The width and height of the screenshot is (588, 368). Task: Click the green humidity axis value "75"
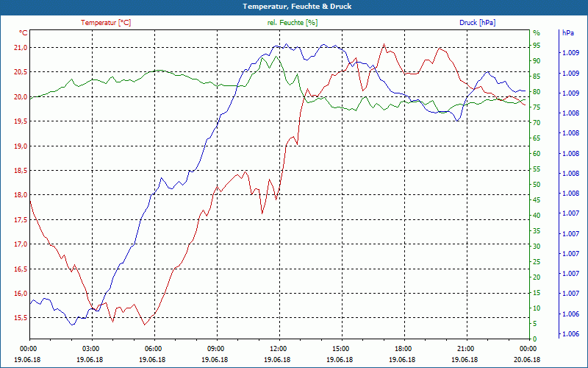[537, 107]
